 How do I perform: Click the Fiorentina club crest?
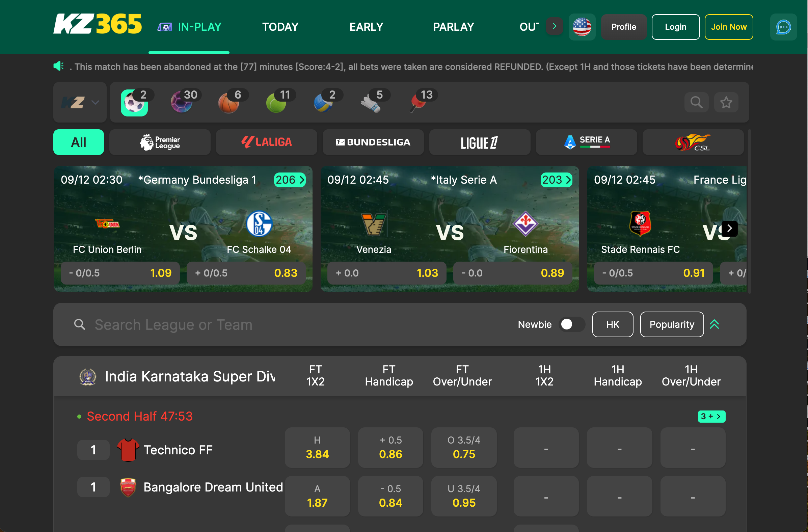(x=525, y=224)
